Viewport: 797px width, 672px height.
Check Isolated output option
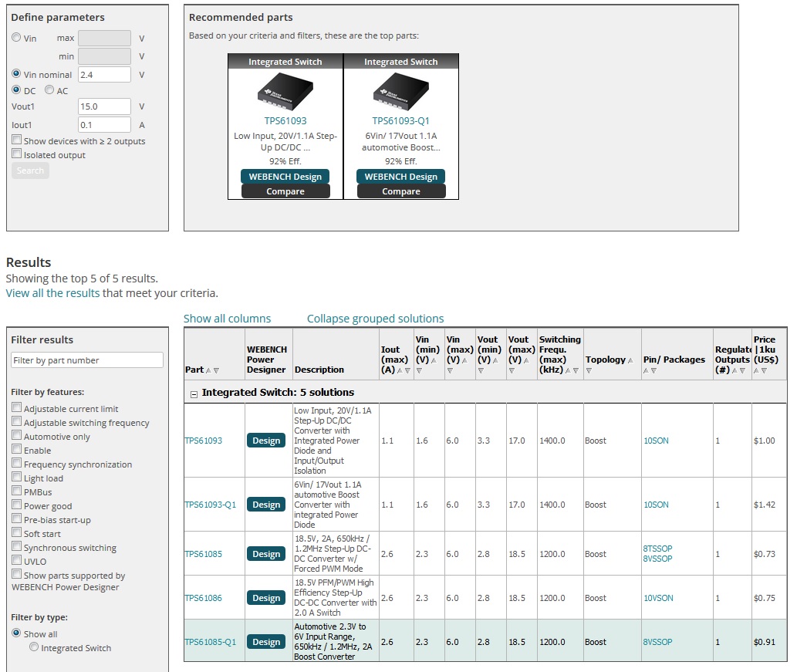[17, 154]
